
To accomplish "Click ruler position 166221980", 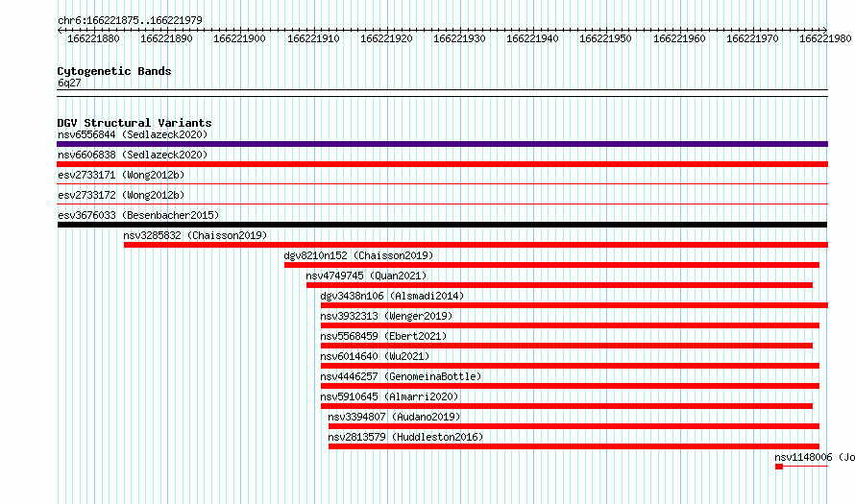I will point(825,38).
